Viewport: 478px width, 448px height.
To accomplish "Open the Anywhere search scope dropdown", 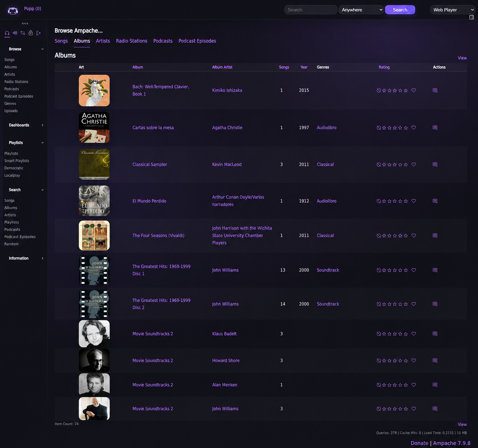I will 361,10.
